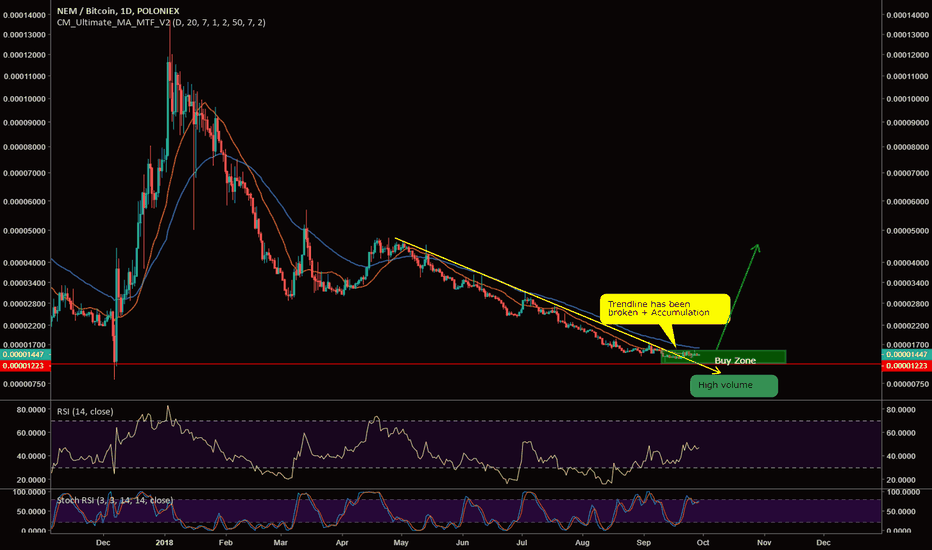Click the RSI (14, close) indicator label
932x550 pixels.
85,411
